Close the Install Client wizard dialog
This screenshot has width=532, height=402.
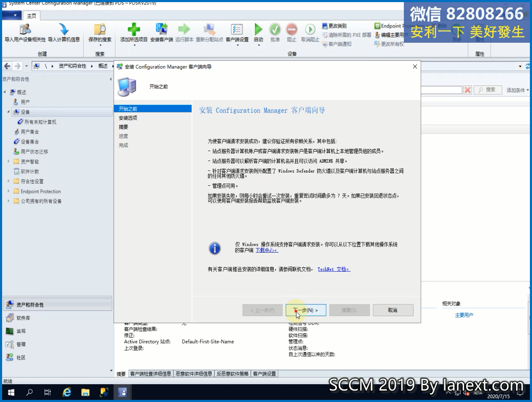(415, 66)
